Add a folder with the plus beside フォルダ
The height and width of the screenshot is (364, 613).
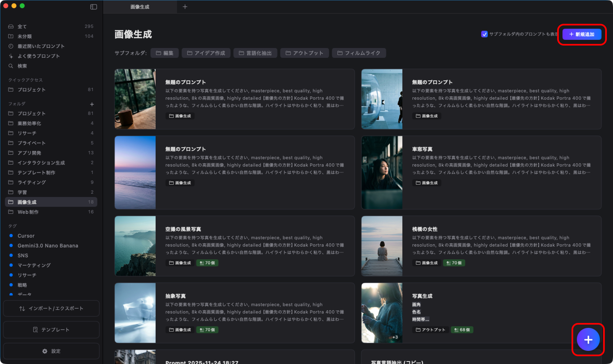pyautogui.click(x=92, y=104)
